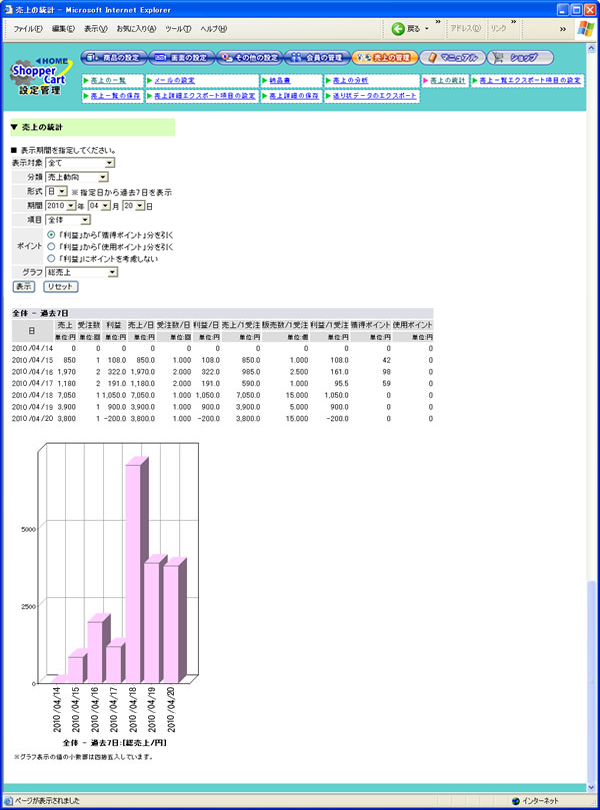Click the vertical scrollbar thumb
This screenshot has height=810, width=600.
coord(591,681)
